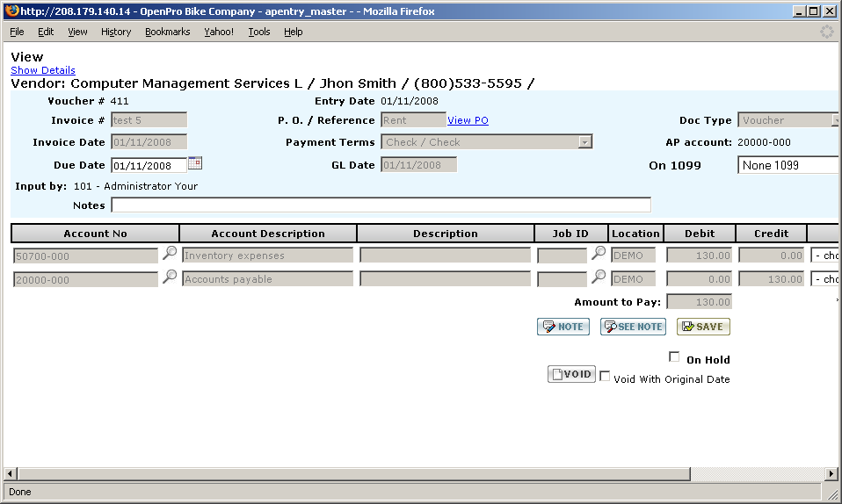Open the Bookmarks menu
Viewport: 842px width, 504px height.
pos(167,32)
